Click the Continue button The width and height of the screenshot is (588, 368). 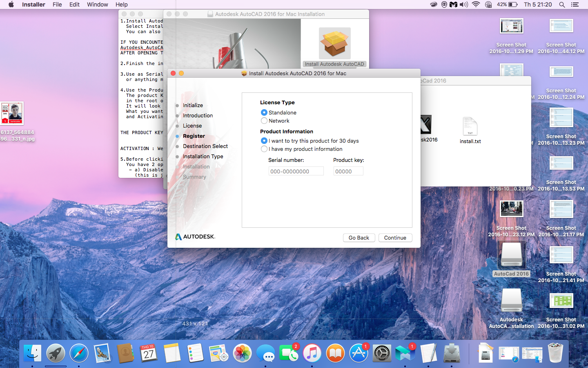pos(395,238)
